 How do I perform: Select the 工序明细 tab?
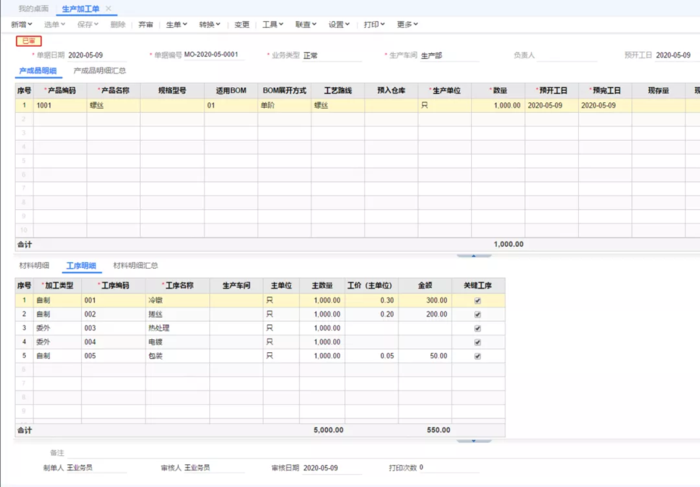(x=81, y=266)
